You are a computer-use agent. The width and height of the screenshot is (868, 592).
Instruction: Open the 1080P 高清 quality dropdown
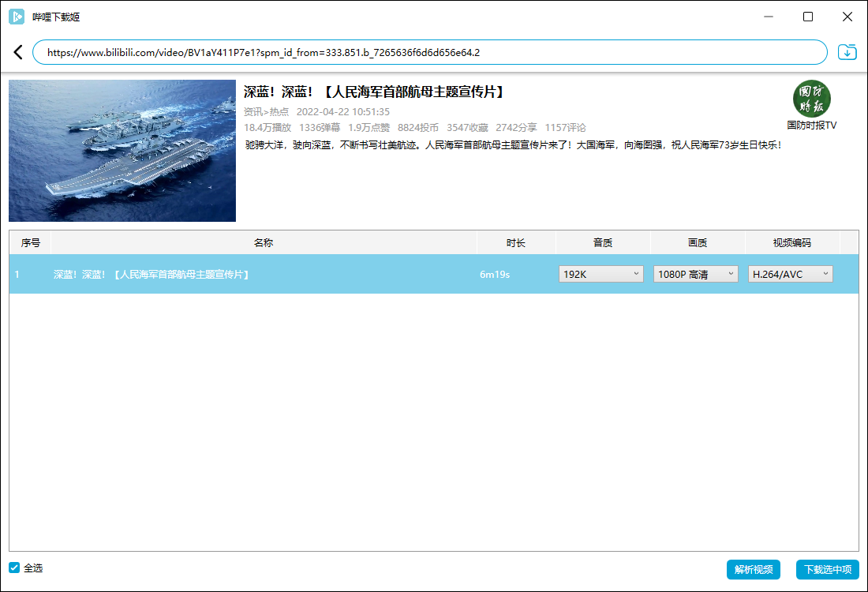coord(695,274)
